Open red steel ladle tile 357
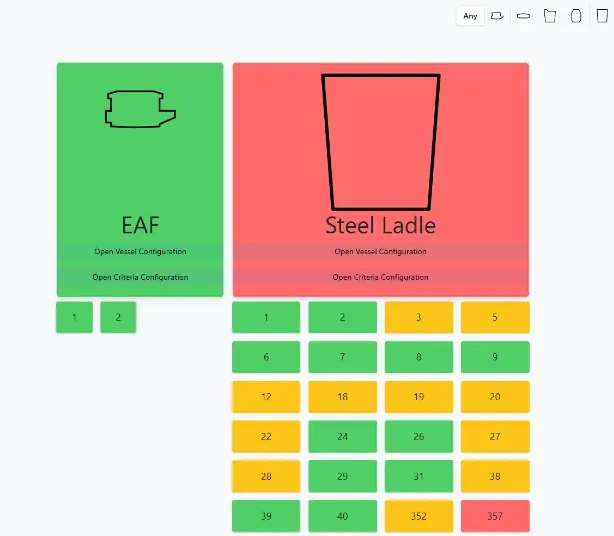The height and width of the screenshot is (536, 614). 494,516
